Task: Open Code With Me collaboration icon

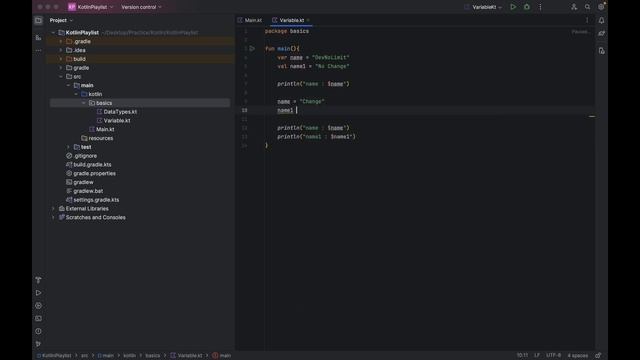Action: point(574,7)
